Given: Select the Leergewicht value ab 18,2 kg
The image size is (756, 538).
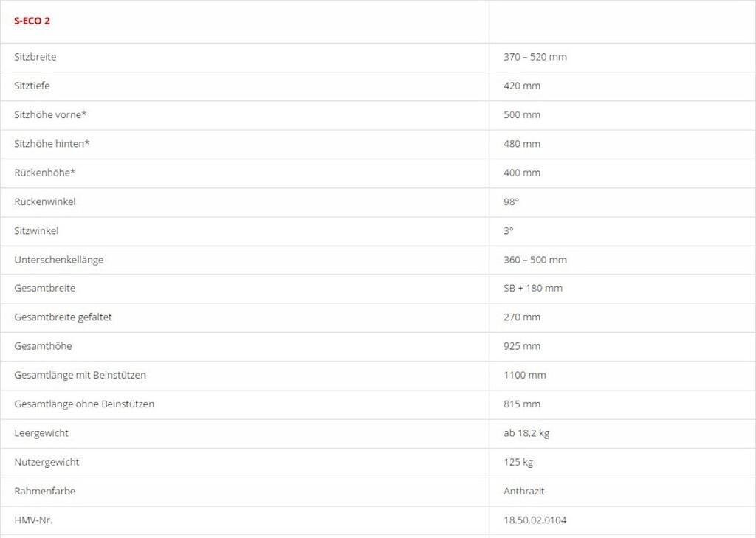Looking at the screenshot, I should point(526,433).
